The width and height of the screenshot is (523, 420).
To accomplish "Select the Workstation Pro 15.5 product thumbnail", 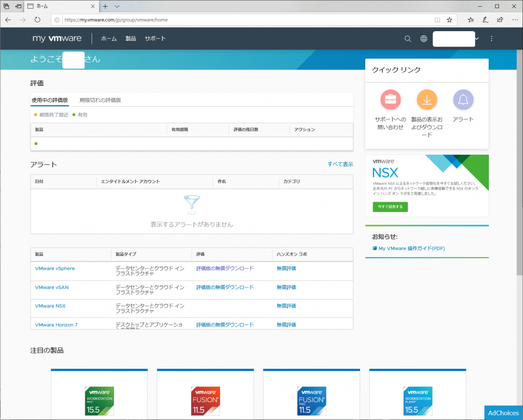I will point(100,401).
